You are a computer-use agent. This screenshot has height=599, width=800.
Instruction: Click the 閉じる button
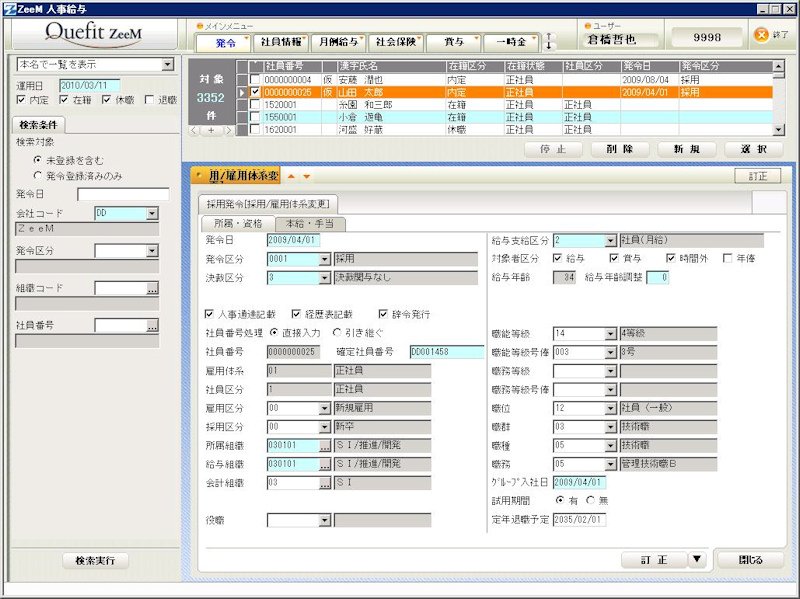click(750, 560)
